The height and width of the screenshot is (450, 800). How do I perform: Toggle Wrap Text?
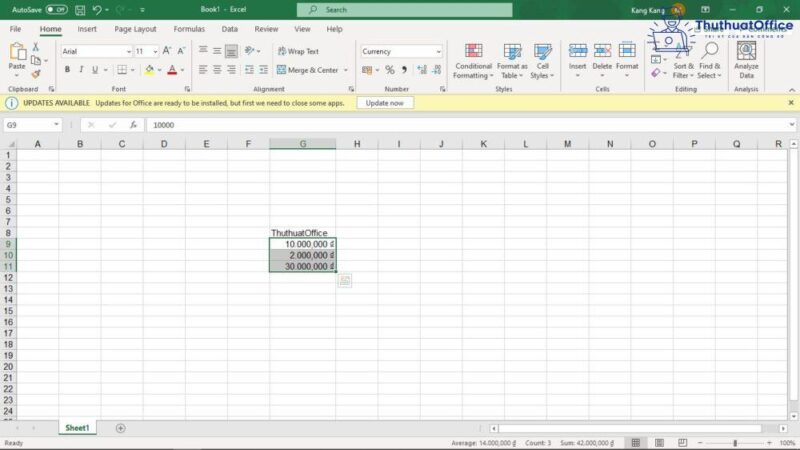coord(298,51)
